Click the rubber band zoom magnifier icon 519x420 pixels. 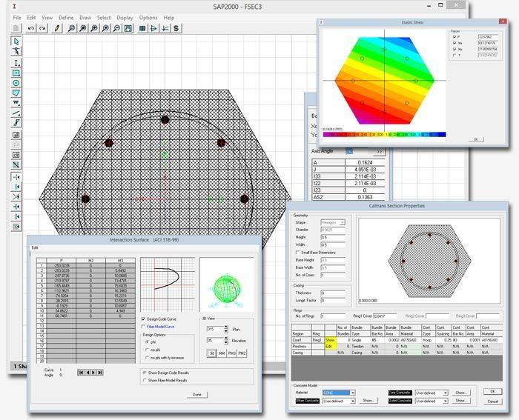pos(71,28)
